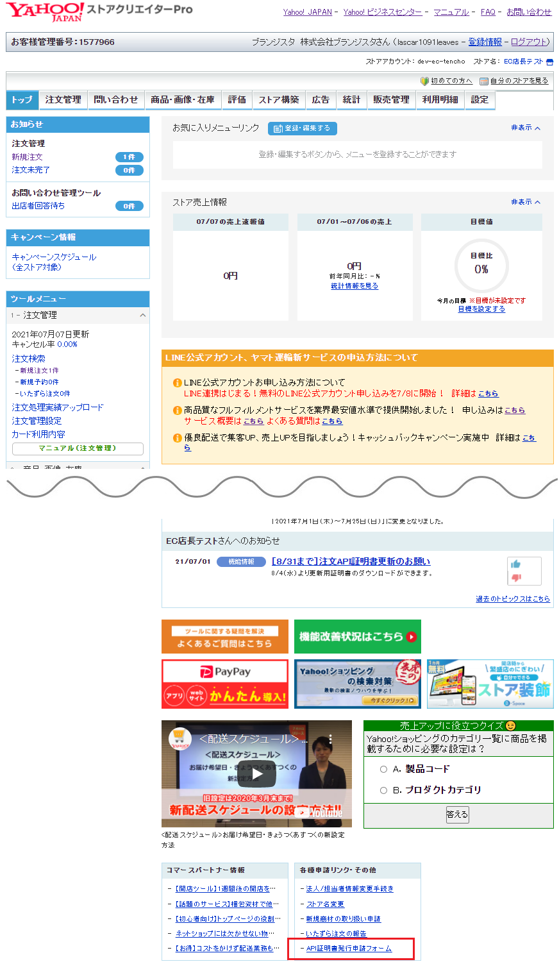Hide the ストア売上情報 section
The width and height of the screenshot is (559, 980).
(526, 202)
